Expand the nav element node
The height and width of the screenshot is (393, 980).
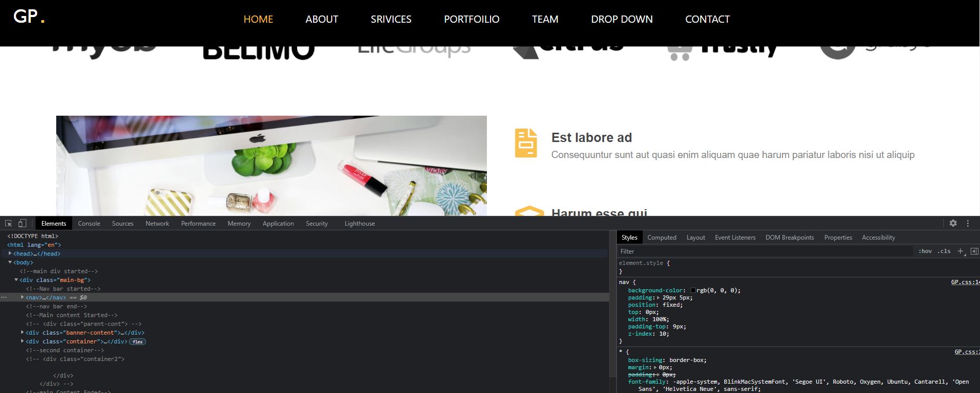(22, 297)
